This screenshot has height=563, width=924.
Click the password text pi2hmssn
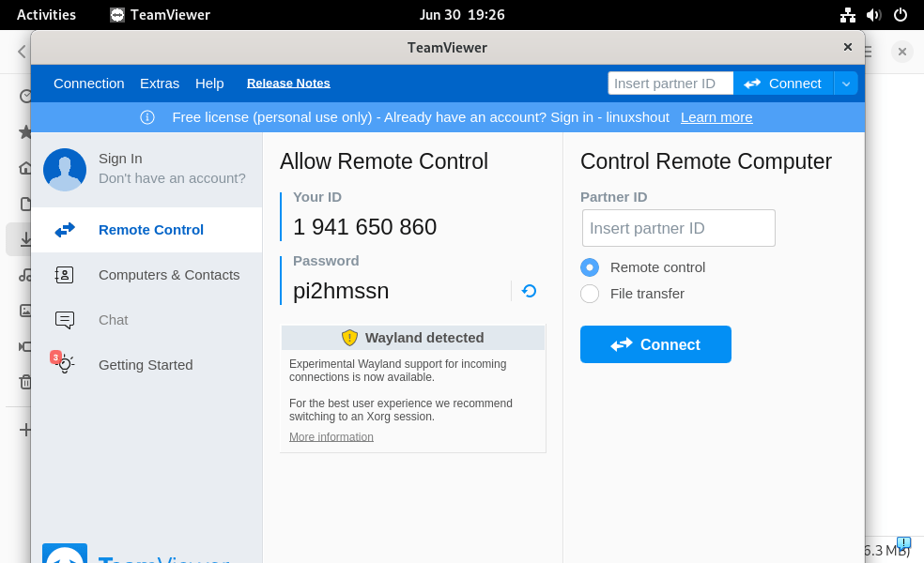(341, 291)
